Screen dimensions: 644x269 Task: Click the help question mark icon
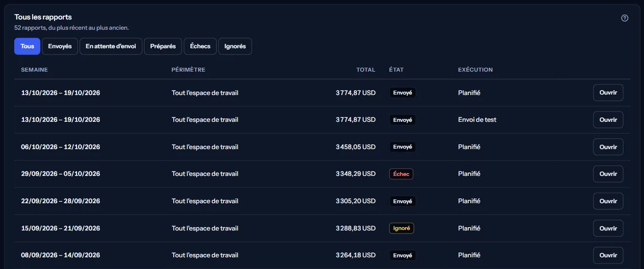(625, 18)
